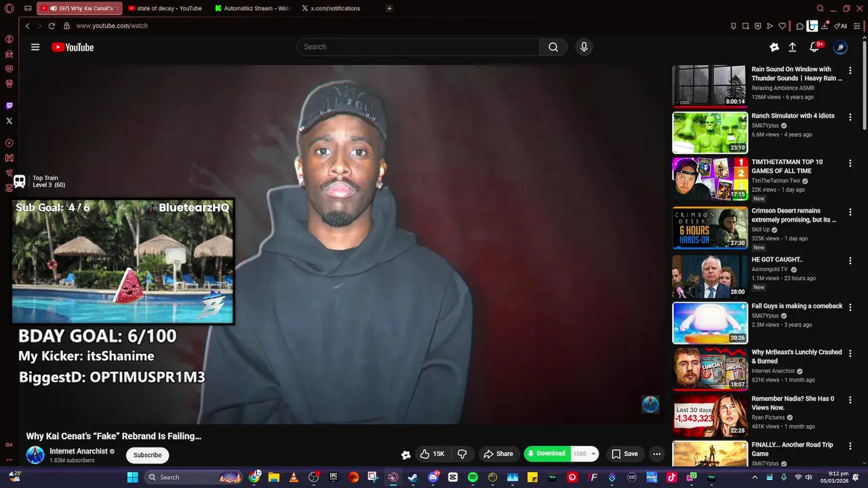Open the Remember Nadia video title
The width and height of the screenshot is (868, 488).
(793, 403)
